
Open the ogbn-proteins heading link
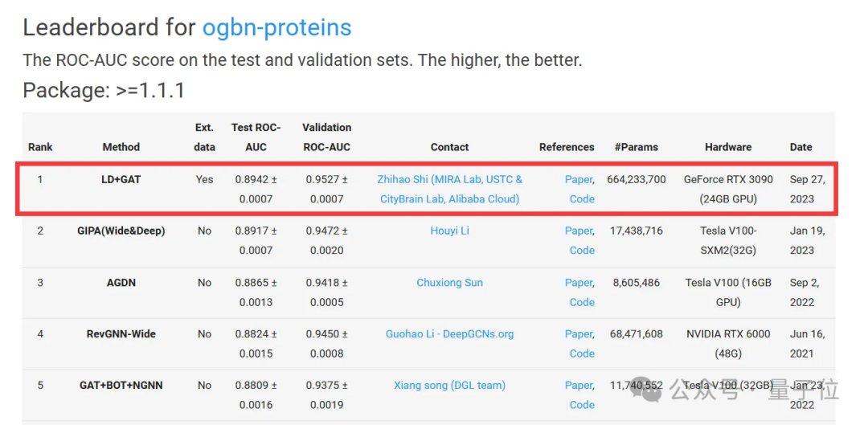tap(276, 27)
